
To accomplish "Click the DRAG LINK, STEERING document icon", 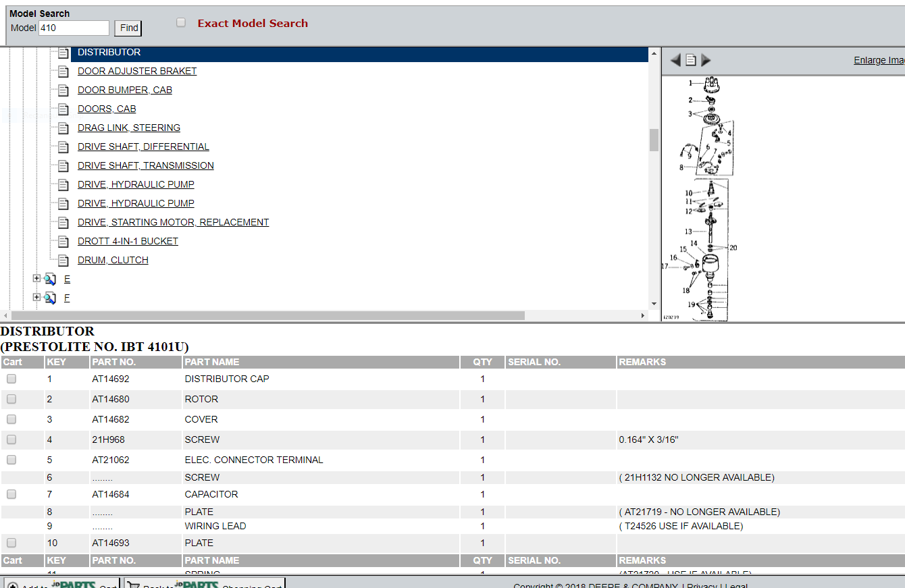I will point(63,128).
